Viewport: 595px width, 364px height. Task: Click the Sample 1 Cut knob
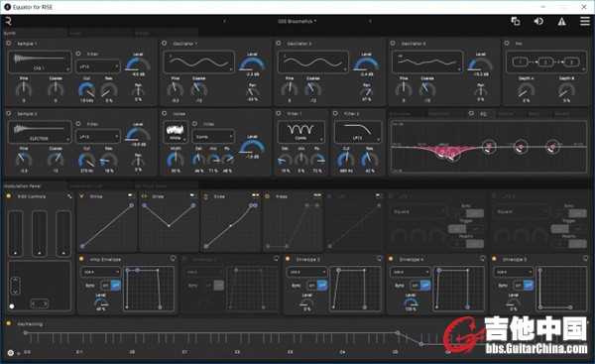[86, 90]
